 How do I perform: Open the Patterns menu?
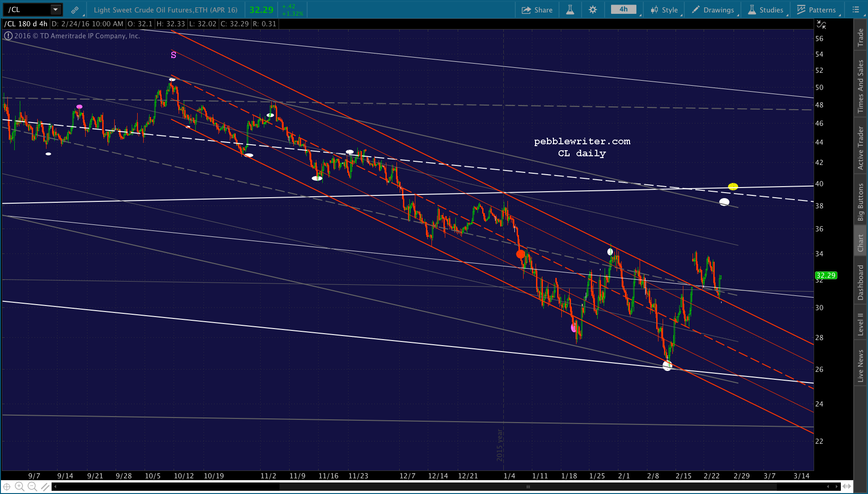tap(816, 10)
